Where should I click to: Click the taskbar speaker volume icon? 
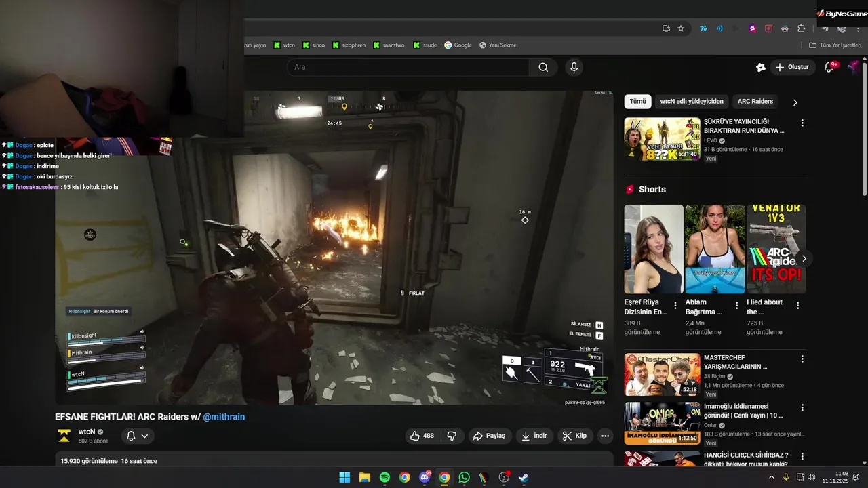coord(812,477)
